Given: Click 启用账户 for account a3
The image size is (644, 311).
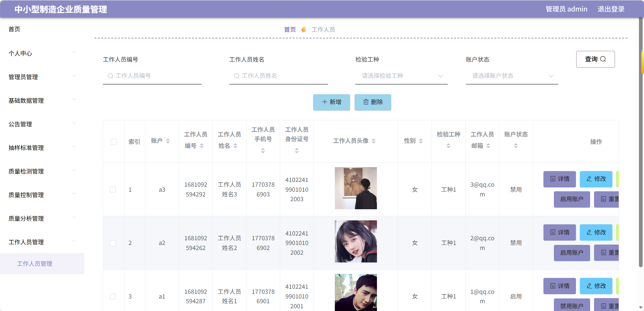Looking at the screenshot, I should point(572,199).
